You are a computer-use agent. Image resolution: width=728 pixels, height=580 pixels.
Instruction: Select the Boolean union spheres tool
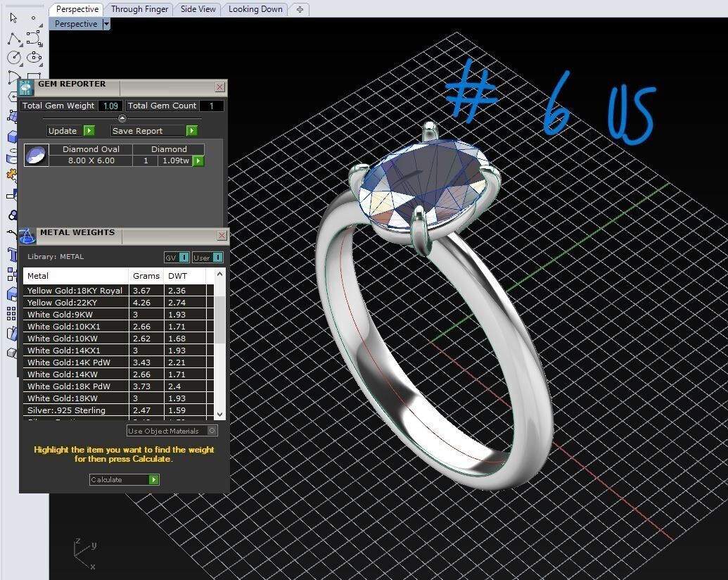(13, 215)
